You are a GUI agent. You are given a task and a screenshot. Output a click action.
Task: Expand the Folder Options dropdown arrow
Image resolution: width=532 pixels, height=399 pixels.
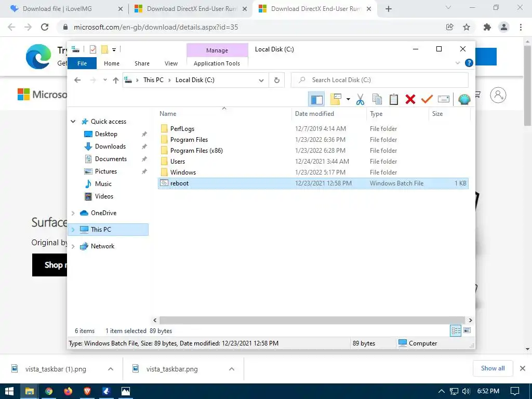348,99
